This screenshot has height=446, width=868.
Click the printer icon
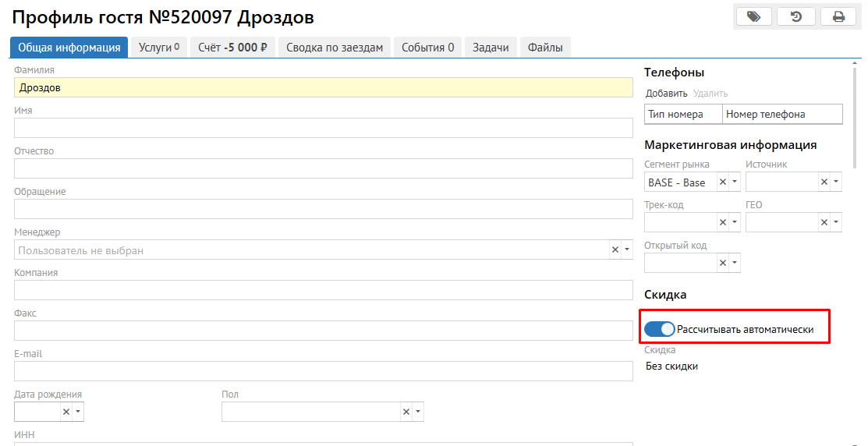[839, 16]
